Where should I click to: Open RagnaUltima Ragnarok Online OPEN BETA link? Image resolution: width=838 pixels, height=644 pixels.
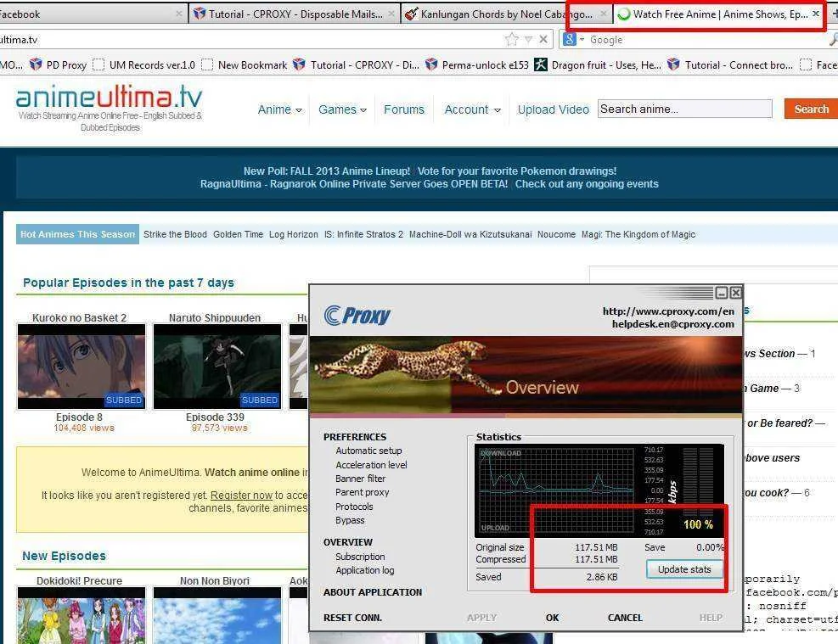pyautogui.click(x=354, y=183)
